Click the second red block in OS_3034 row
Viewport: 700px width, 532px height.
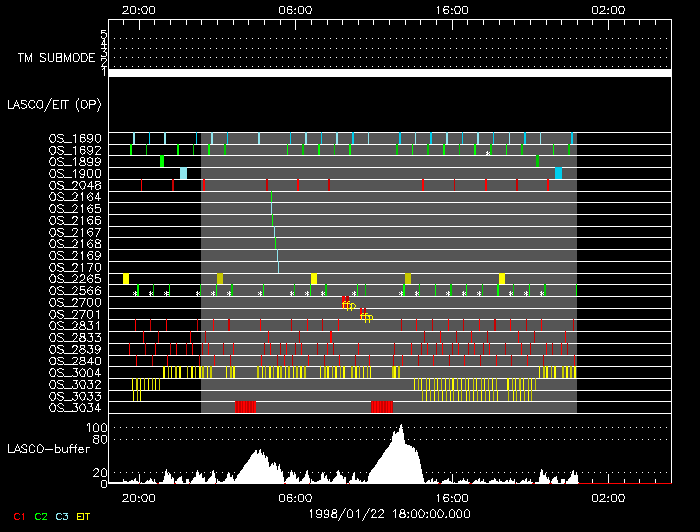pos(382,407)
